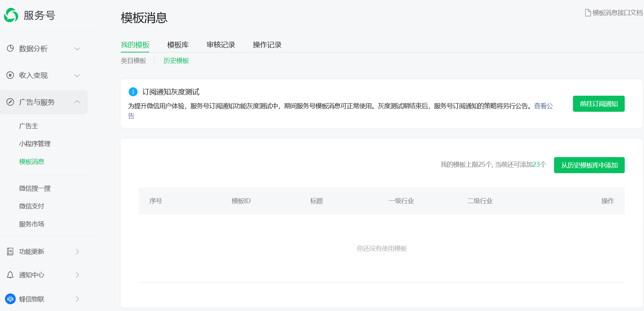This screenshot has width=644, height=311.
Task: Click the 蜂信物联 account label
Action: 32,299
